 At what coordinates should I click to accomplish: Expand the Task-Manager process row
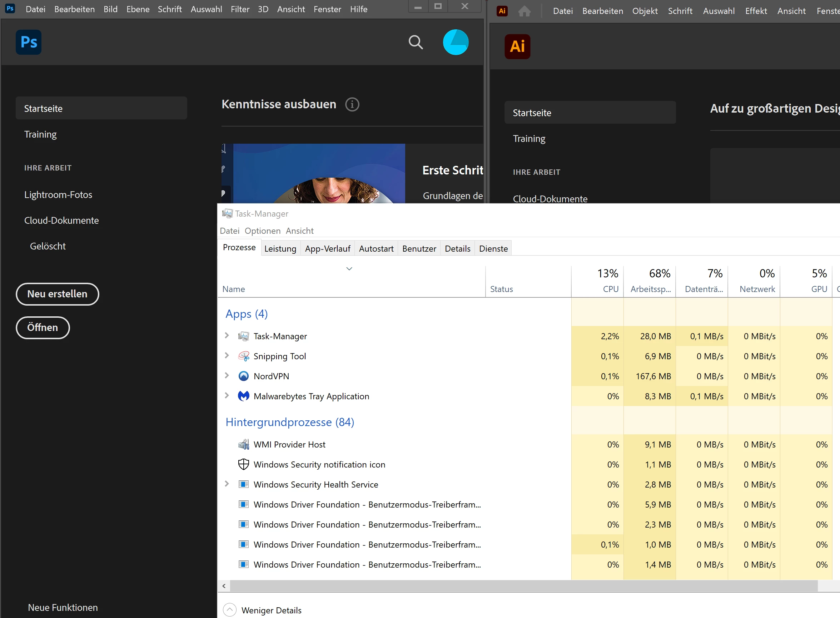227,336
